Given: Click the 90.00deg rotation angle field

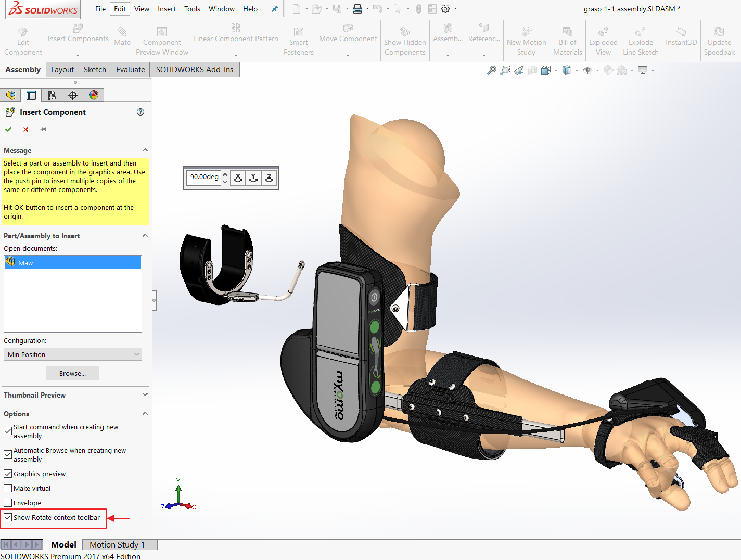Looking at the screenshot, I should tap(204, 177).
